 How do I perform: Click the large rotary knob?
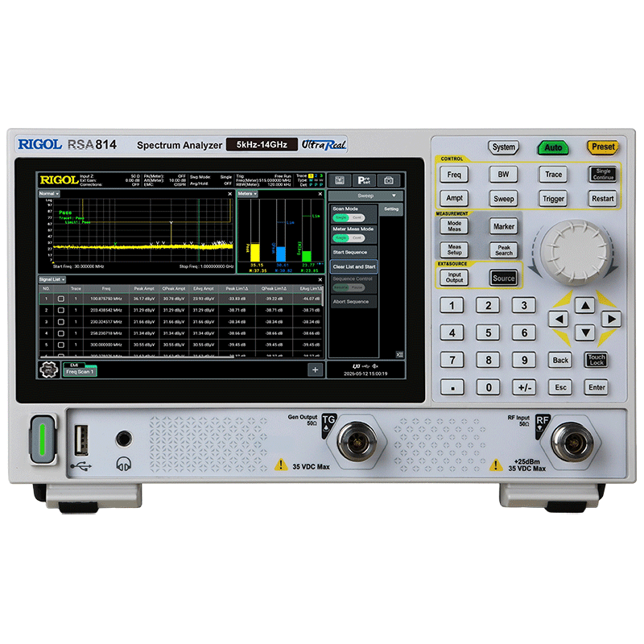[x=575, y=252]
